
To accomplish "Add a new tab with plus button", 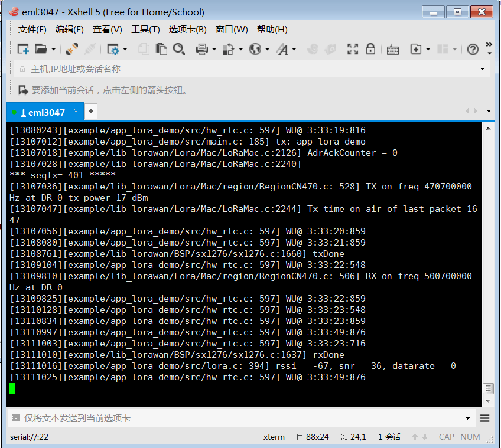I will tap(91, 111).
